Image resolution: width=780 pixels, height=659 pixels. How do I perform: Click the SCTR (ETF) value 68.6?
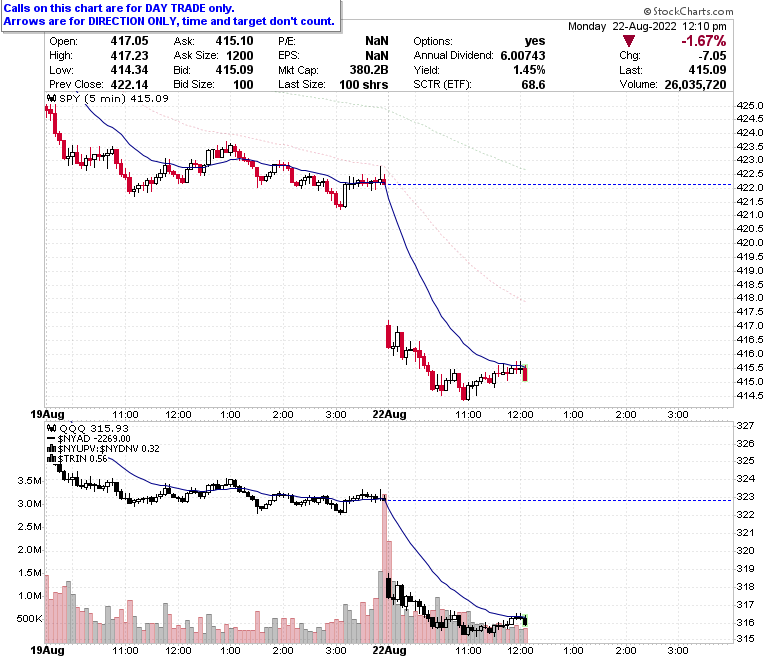click(x=533, y=85)
